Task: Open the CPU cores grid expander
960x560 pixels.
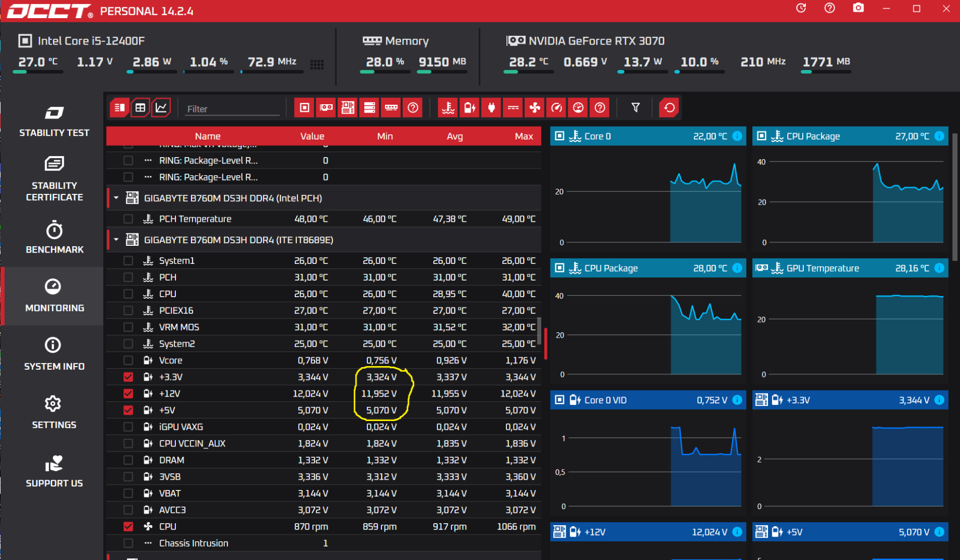Action: coord(317,64)
